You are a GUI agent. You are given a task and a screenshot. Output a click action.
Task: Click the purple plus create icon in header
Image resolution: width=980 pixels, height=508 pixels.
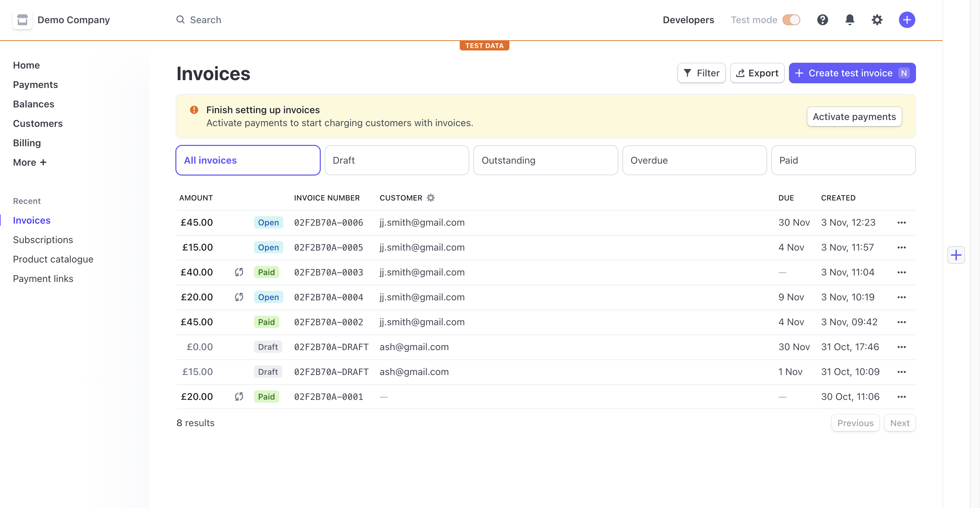[906, 20]
